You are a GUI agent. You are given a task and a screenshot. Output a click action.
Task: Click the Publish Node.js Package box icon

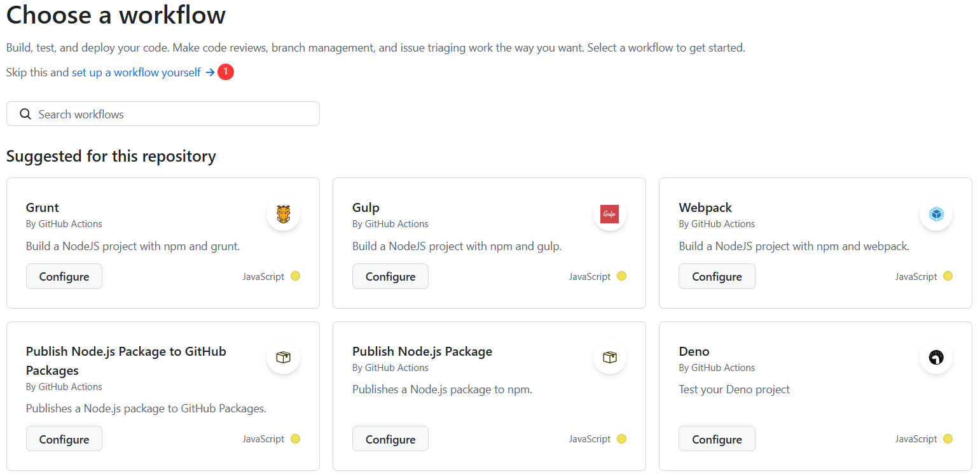coord(609,358)
